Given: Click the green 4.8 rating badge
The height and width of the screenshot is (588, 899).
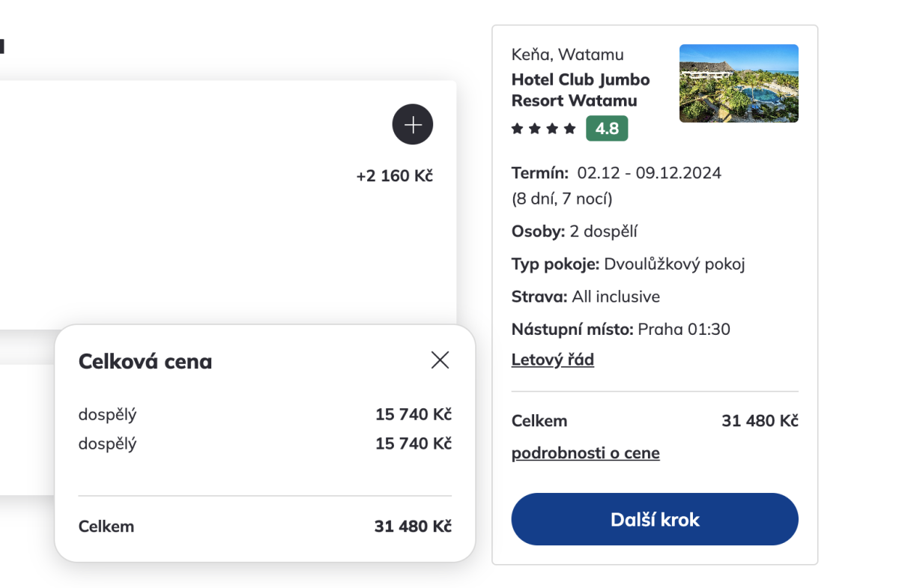Looking at the screenshot, I should pyautogui.click(x=607, y=129).
